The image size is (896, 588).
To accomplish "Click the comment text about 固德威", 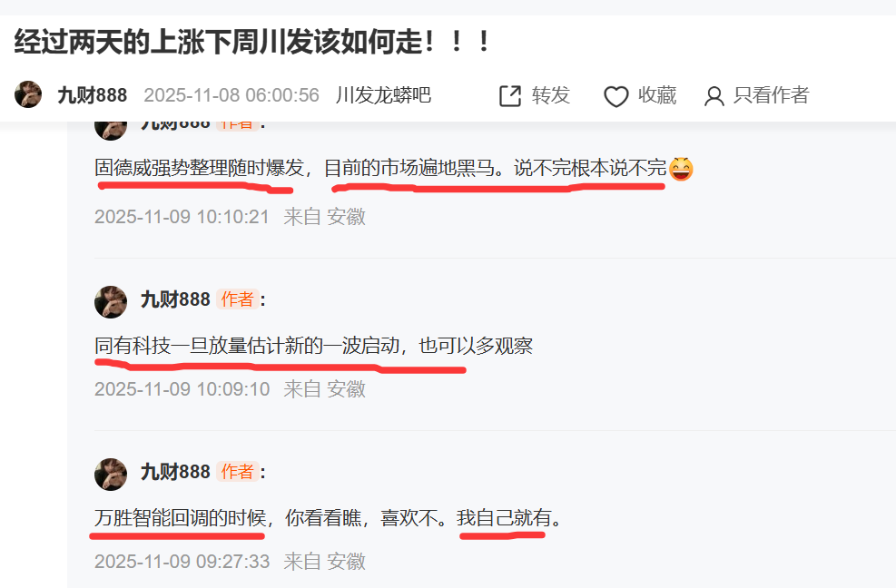I will click(380, 168).
